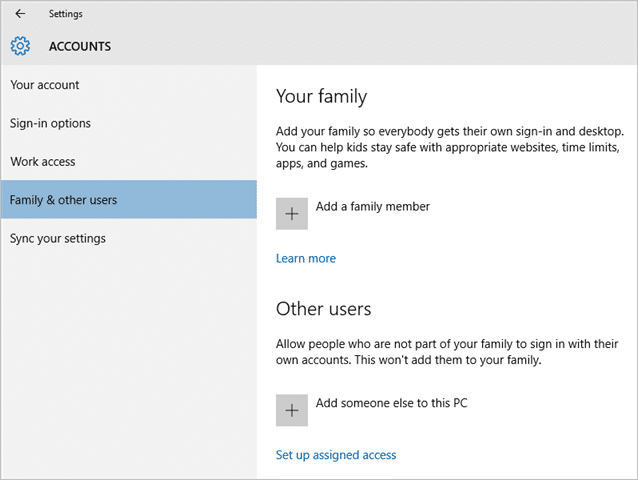The width and height of the screenshot is (638, 480).
Task: Click the Set up assigned access link
Action: point(336,455)
